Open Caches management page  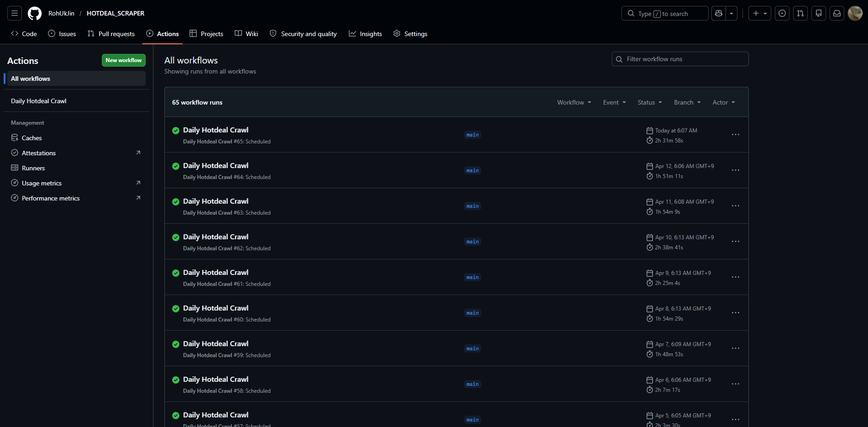(76, 138)
